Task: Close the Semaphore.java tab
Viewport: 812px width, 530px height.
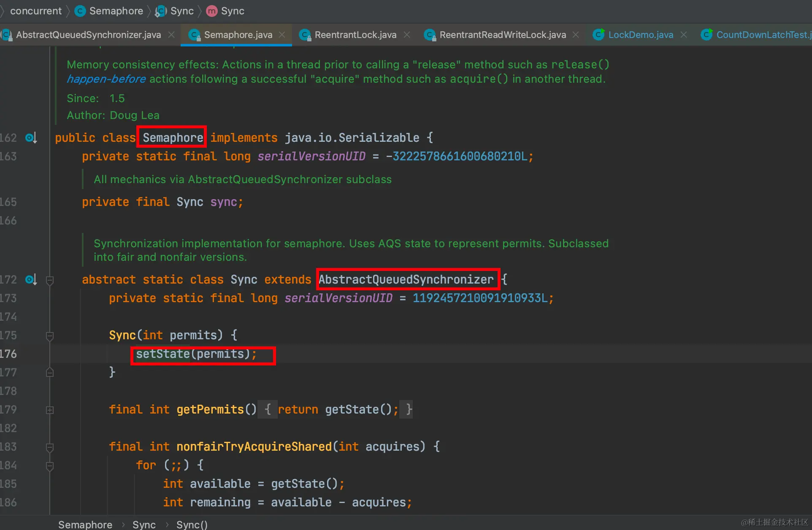Action: click(x=282, y=35)
